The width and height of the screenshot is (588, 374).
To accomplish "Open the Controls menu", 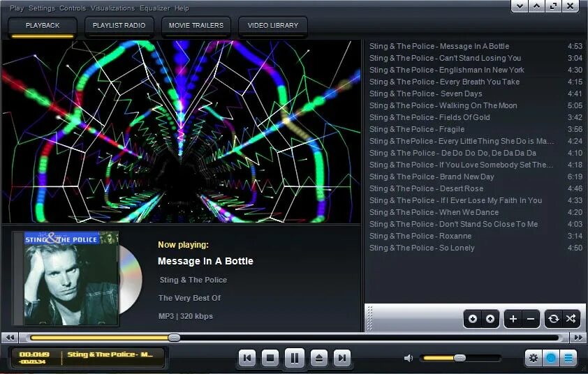I will click(73, 8).
